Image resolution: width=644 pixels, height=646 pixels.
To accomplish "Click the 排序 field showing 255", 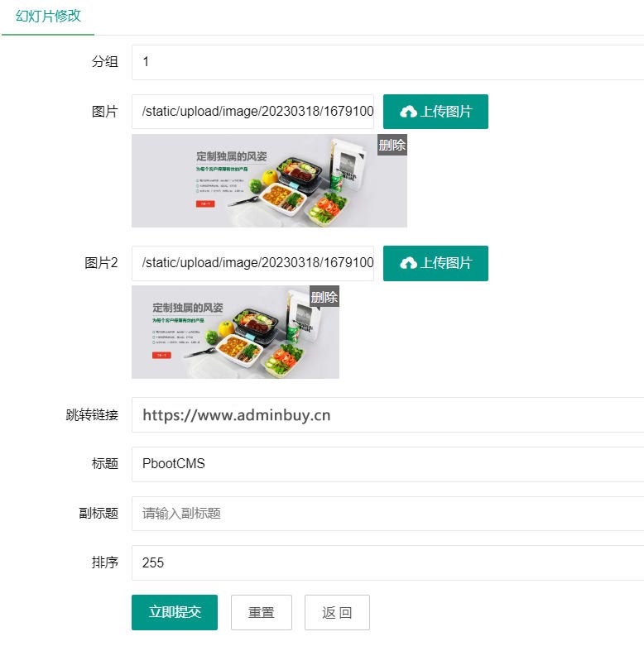I will 387,562.
